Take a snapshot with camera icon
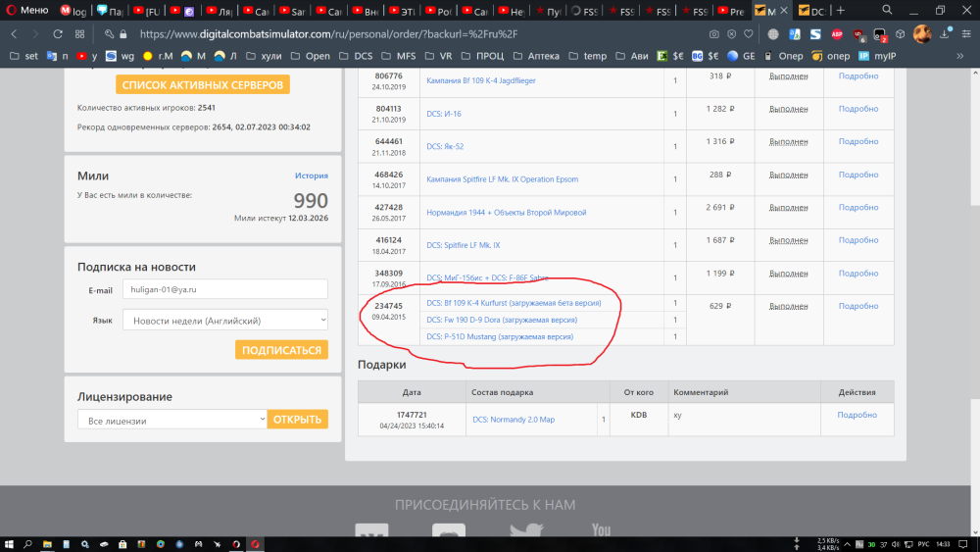The width and height of the screenshot is (980, 552). [x=713, y=34]
